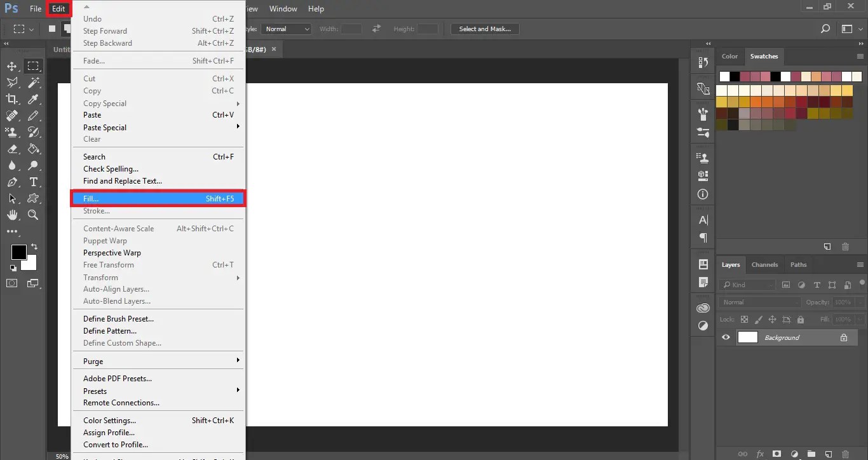Choose Content-Aware Scale from the Edit menu
Image resolution: width=868 pixels, height=460 pixels.
click(118, 228)
